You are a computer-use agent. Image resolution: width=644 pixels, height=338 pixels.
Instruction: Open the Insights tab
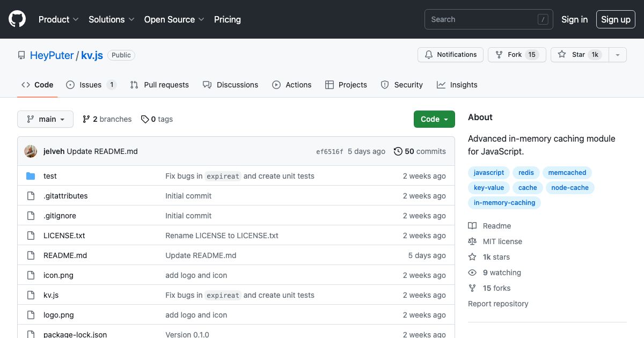(x=457, y=85)
